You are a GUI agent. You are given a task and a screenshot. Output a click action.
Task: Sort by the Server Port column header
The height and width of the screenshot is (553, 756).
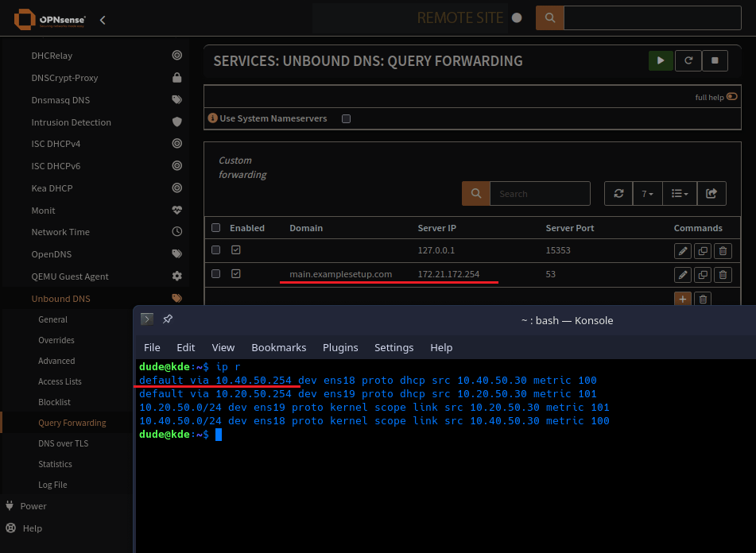tap(570, 228)
